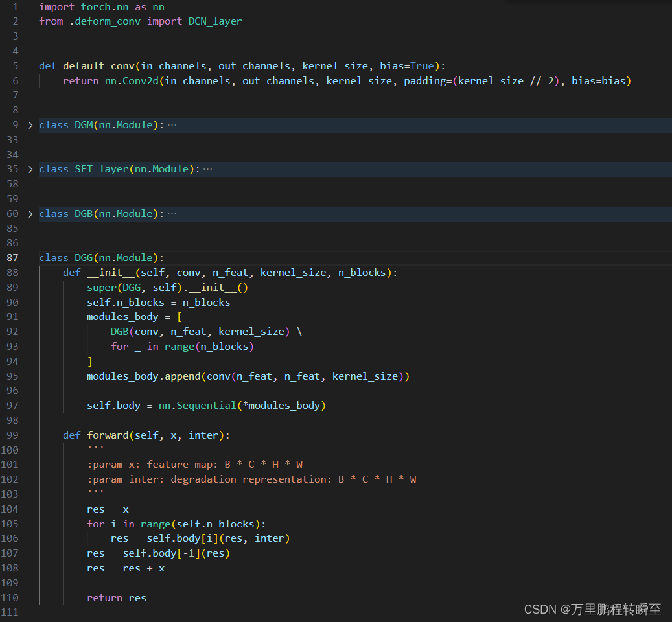The image size is (672, 622).
Task: Click 'range(self.n_blocks)' on line 105
Action: [x=200, y=524]
